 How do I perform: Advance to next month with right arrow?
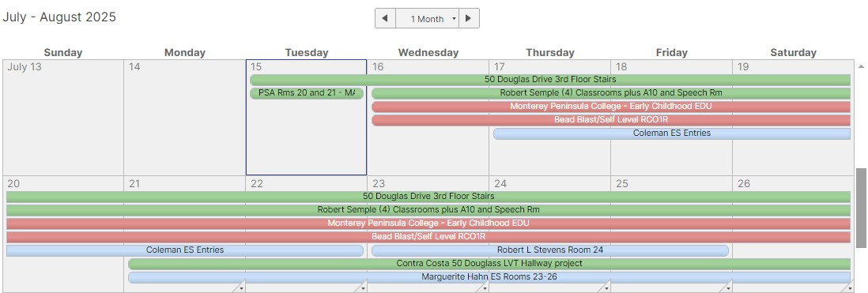[x=469, y=18]
